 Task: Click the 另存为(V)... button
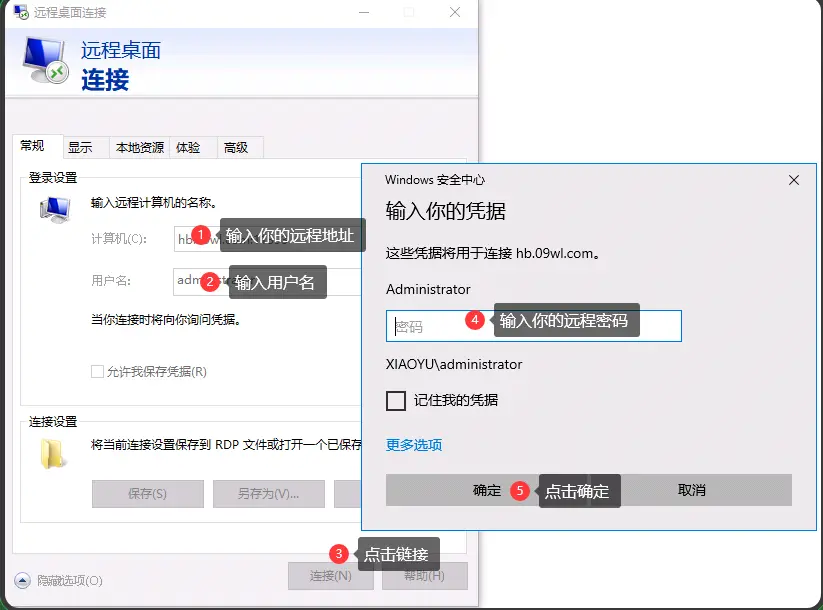click(x=269, y=493)
